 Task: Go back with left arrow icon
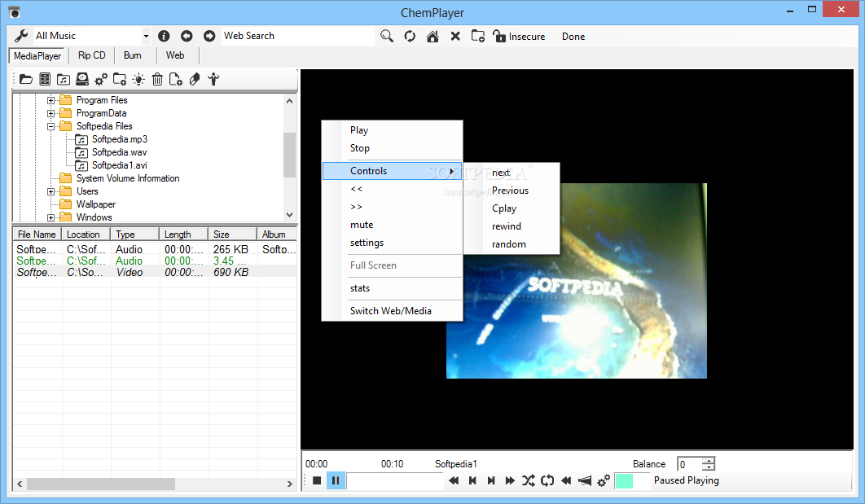tap(187, 36)
